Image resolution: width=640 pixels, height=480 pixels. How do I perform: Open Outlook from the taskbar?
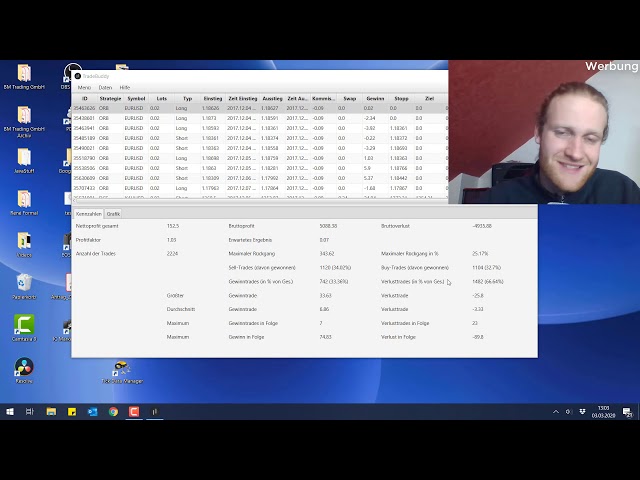pyautogui.click(x=92, y=411)
